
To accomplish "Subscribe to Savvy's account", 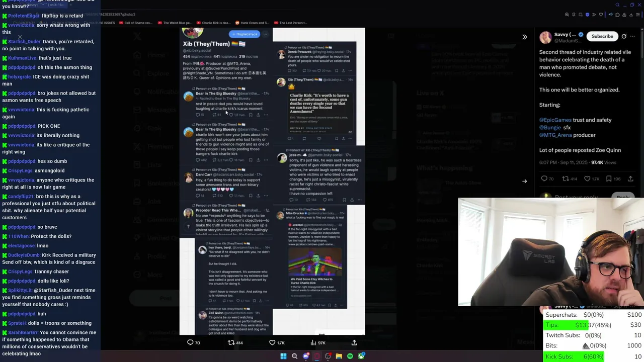I will [602, 36].
